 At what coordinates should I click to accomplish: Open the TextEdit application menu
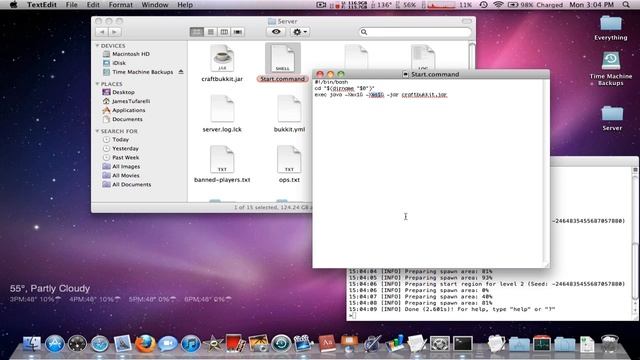pos(41,5)
